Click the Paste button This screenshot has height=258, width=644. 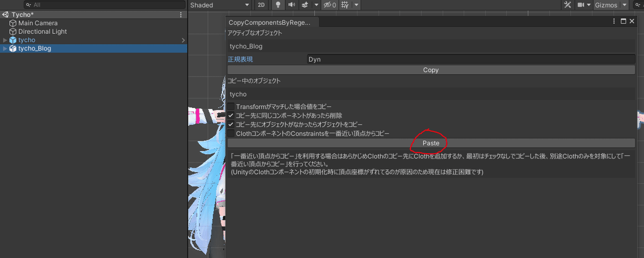[x=431, y=143]
